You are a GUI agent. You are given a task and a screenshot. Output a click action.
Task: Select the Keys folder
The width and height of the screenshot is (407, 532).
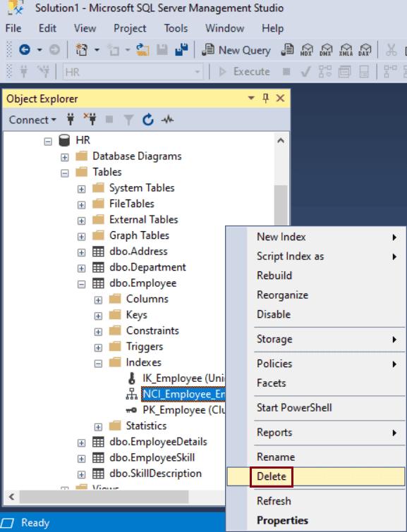coord(136,315)
